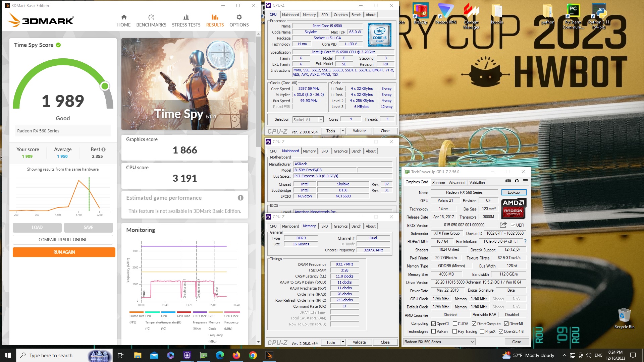644x362 pixels.
Task: Toggle CUDA checkbox in GPU-Z
Action: 455,323
